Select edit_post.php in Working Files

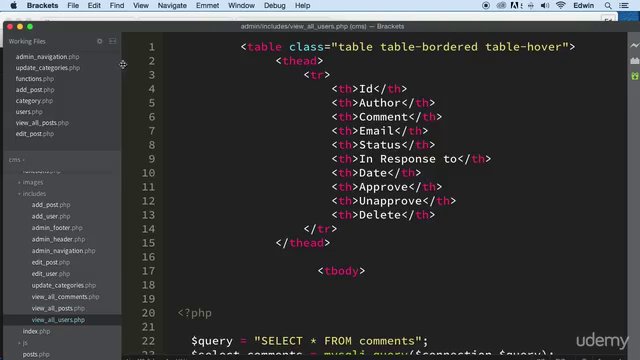pos(35,134)
